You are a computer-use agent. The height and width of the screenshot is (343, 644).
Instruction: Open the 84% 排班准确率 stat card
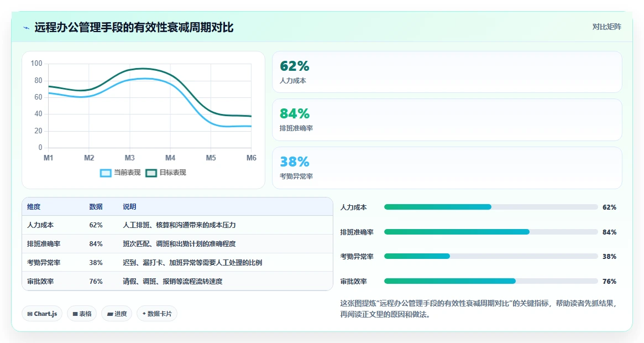tap(447, 119)
